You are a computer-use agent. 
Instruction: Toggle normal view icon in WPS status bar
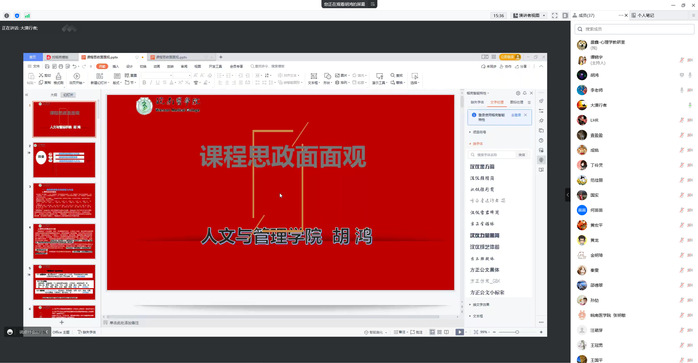click(x=432, y=332)
